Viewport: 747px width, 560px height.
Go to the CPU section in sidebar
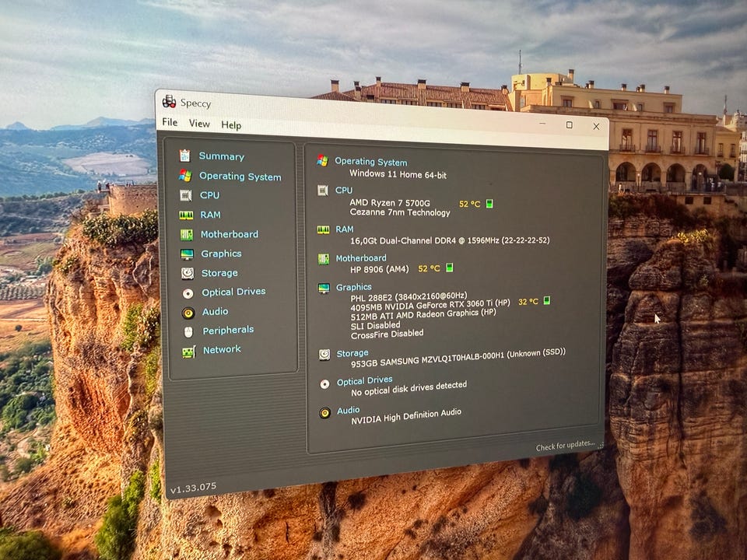click(x=209, y=195)
